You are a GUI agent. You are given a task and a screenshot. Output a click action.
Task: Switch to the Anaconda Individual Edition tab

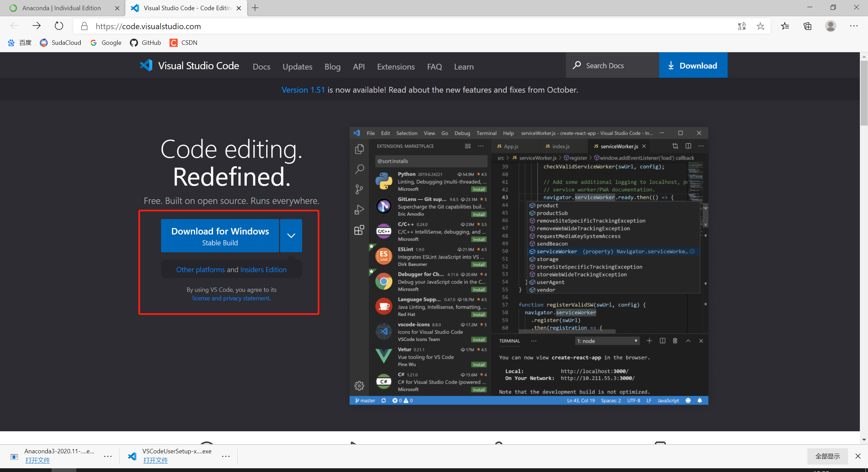pyautogui.click(x=61, y=8)
